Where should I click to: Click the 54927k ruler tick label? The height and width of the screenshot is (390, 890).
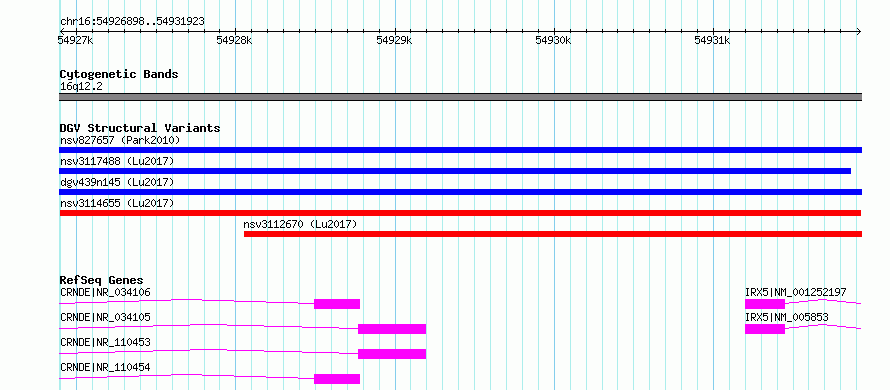75,41
